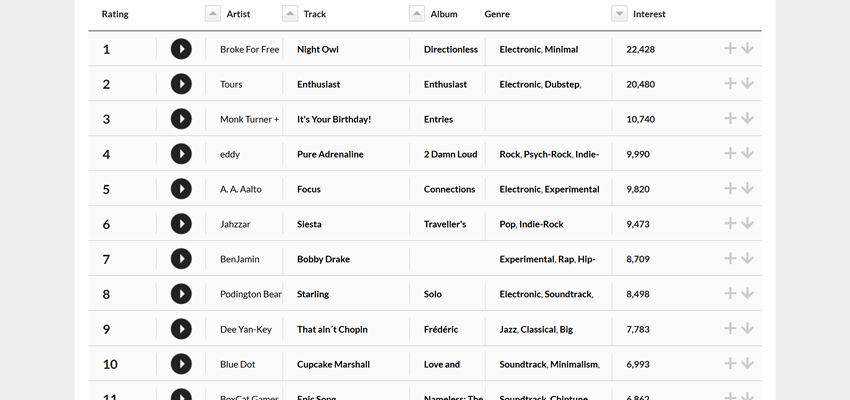Open the "That ain't Chopin" track link
Screen dimensions: 850x400
click(331, 329)
